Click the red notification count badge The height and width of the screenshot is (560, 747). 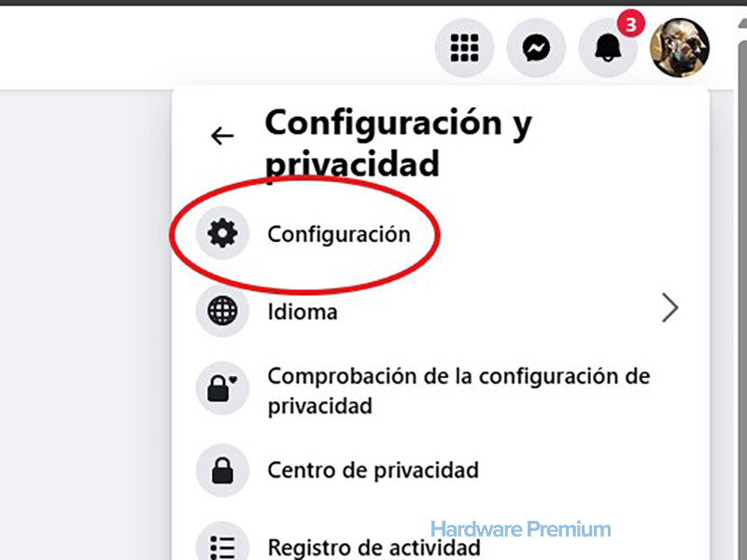pyautogui.click(x=631, y=24)
